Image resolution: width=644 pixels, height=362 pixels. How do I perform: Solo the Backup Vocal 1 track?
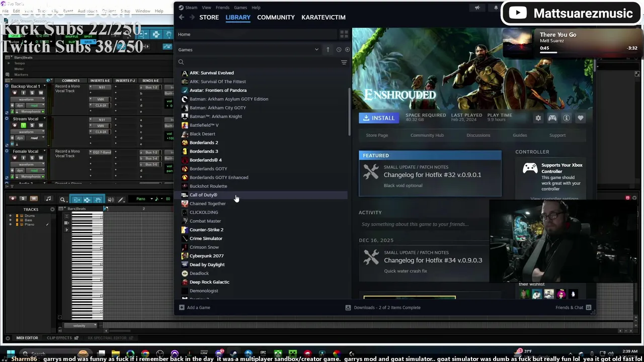pyautogui.click(x=32, y=93)
